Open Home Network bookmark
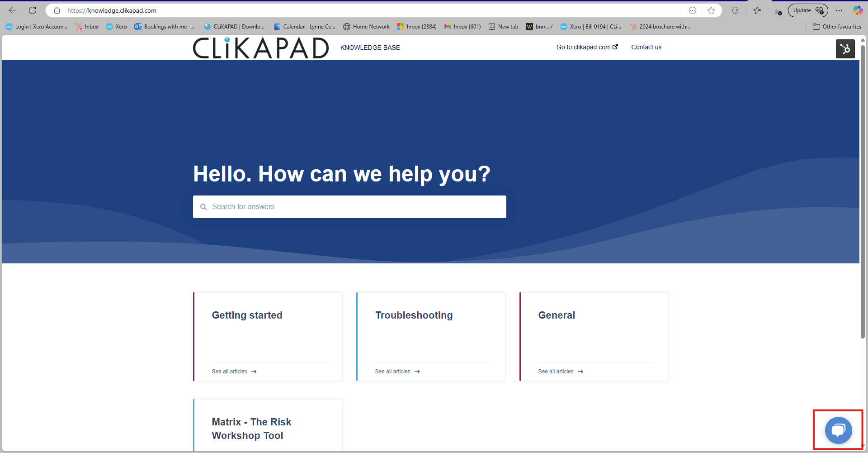This screenshot has width=868, height=453. [366, 27]
